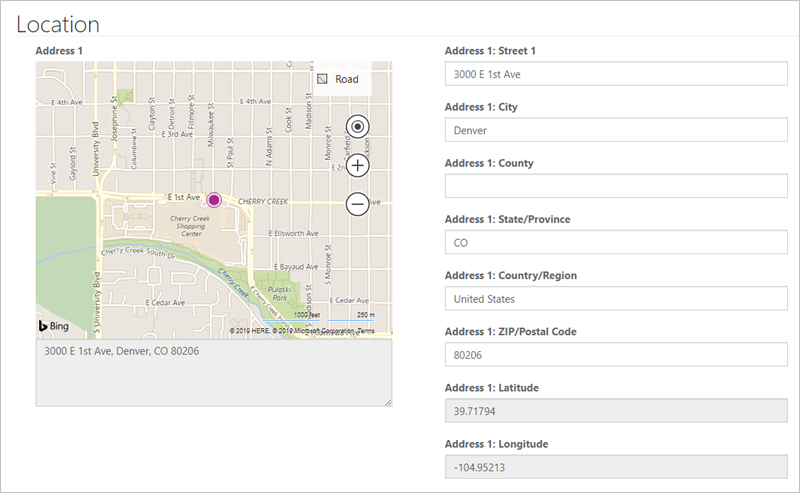Click the empty County input field
This screenshot has height=493, width=800.
(x=616, y=186)
